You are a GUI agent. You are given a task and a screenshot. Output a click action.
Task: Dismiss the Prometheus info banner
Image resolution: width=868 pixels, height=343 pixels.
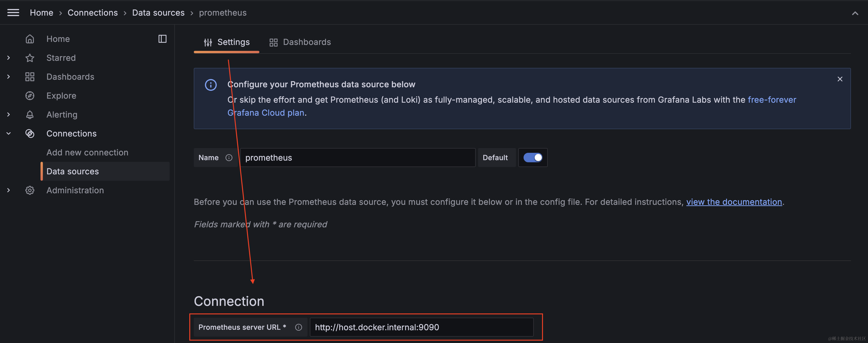coord(840,79)
